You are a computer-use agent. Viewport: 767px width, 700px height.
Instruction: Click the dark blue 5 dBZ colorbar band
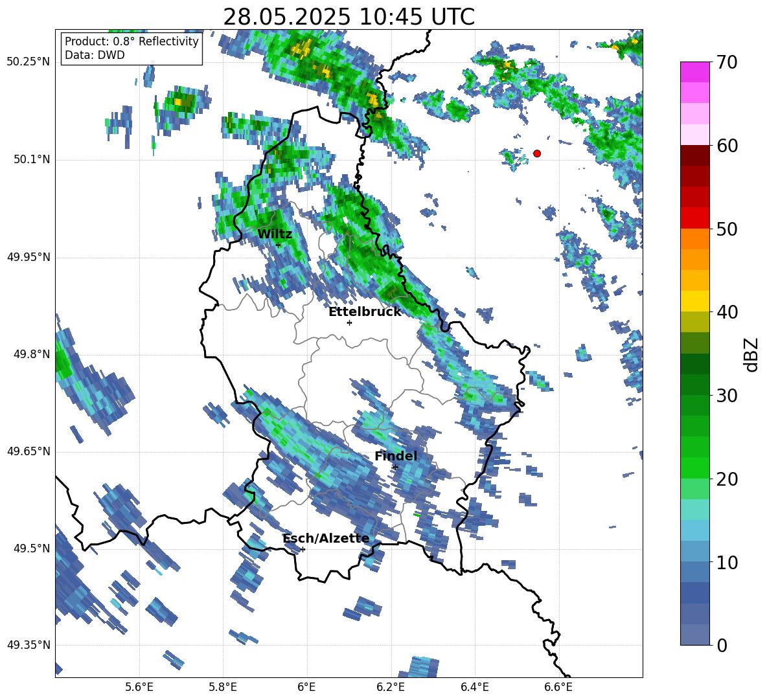(x=694, y=593)
